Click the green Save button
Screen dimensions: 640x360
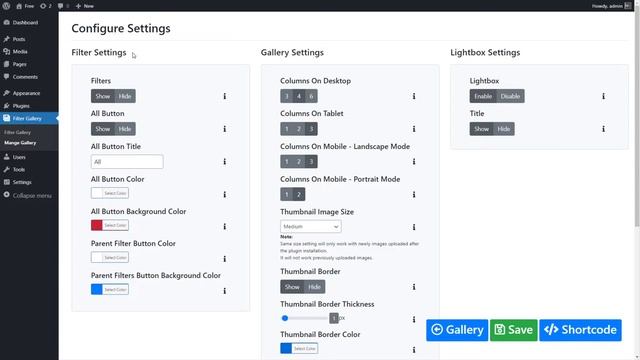[x=513, y=330]
